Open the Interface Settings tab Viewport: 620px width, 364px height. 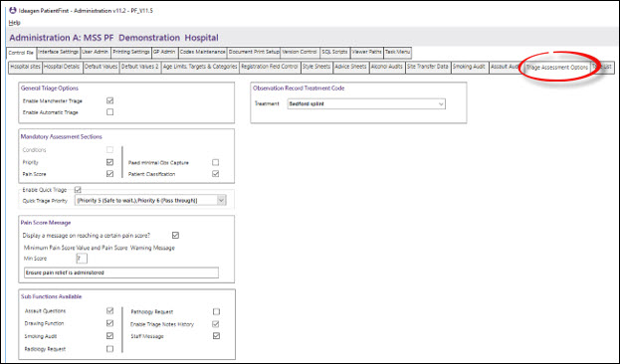click(59, 52)
